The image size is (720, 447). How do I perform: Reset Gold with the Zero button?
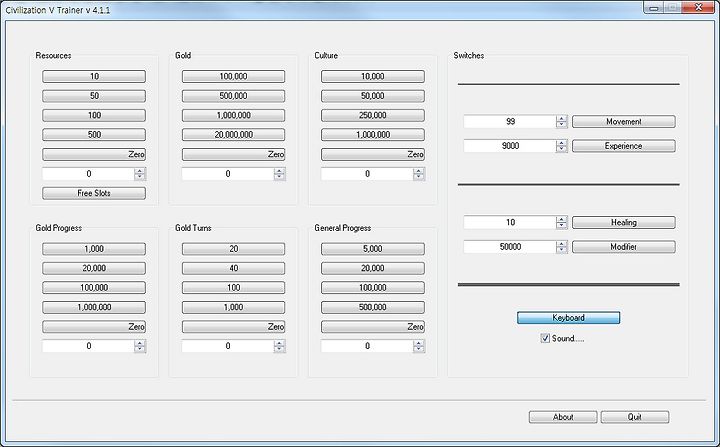233,154
